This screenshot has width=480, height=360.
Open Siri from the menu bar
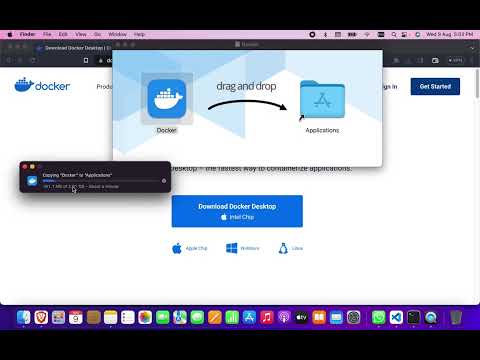pos(418,34)
